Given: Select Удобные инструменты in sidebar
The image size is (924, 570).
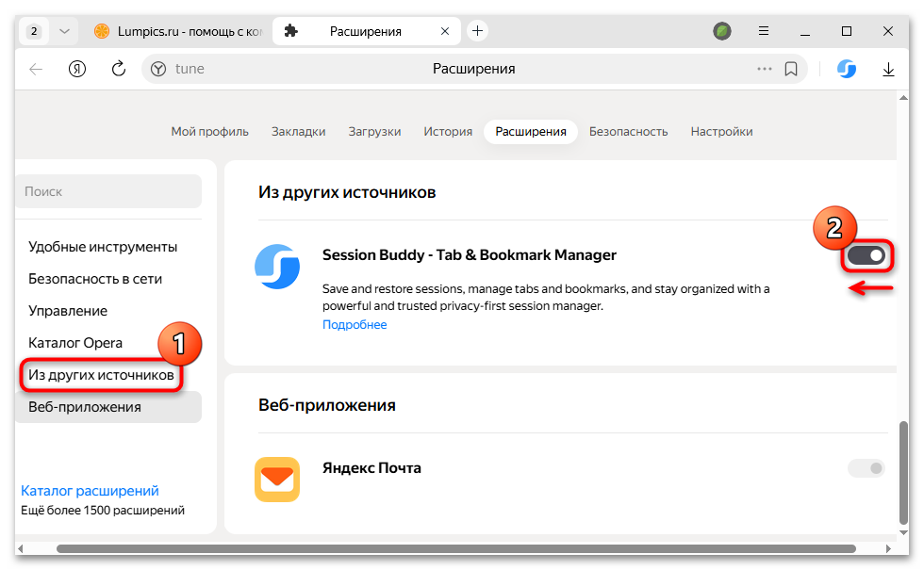Looking at the screenshot, I should 103,247.
